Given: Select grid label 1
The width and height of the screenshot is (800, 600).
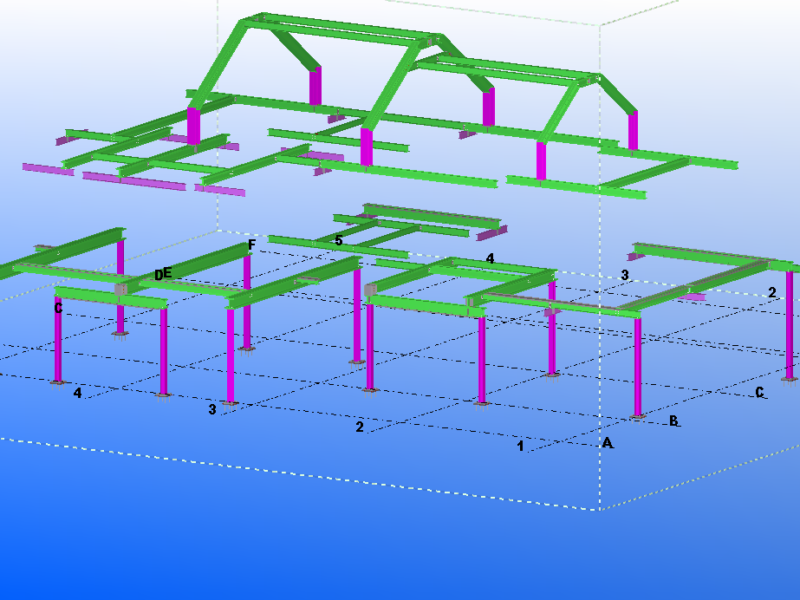Looking at the screenshot, I should pyautogui.click(x=520, y=446).
